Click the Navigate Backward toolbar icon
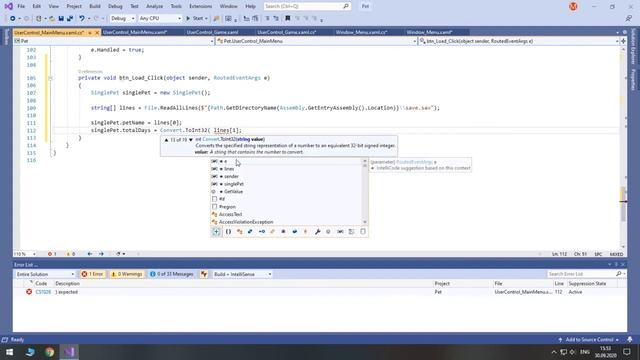Viewport: 640px width, 360px height. click(x=13, y=18)
